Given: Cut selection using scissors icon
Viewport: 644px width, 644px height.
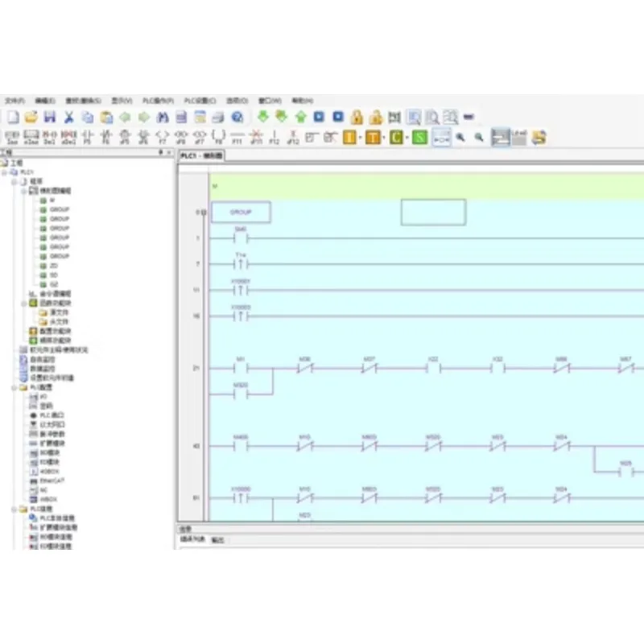Looking at the screenshot, I should [x=68, y=118].
